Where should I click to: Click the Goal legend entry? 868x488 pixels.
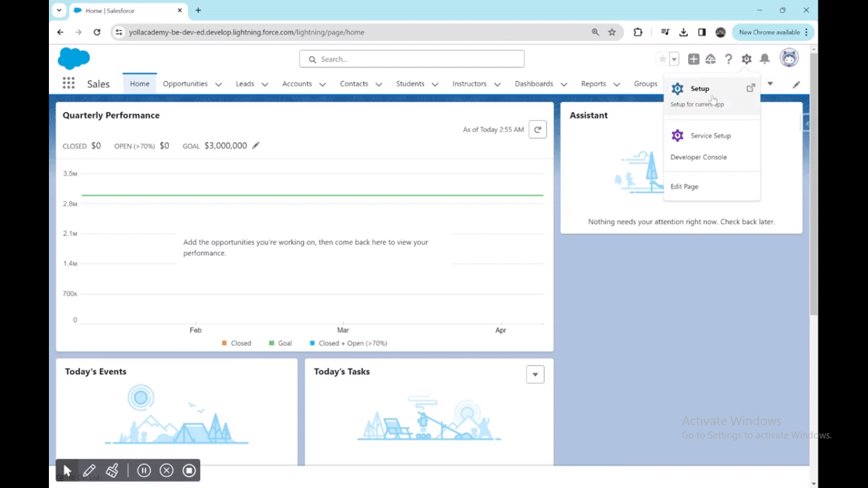coord(280,343)
